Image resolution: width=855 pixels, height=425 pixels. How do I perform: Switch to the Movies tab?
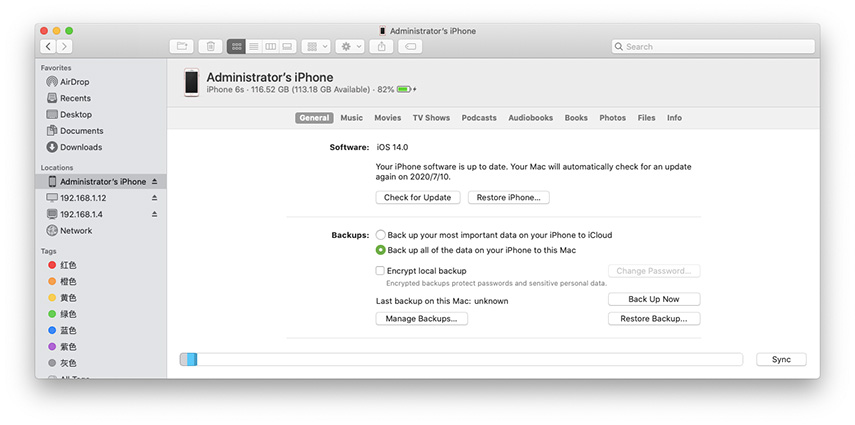388,118
